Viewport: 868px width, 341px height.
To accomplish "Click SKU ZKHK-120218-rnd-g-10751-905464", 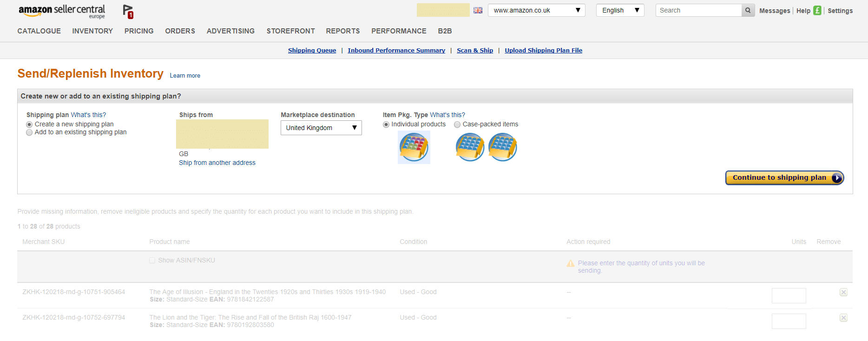I will (x=73, y=292).
